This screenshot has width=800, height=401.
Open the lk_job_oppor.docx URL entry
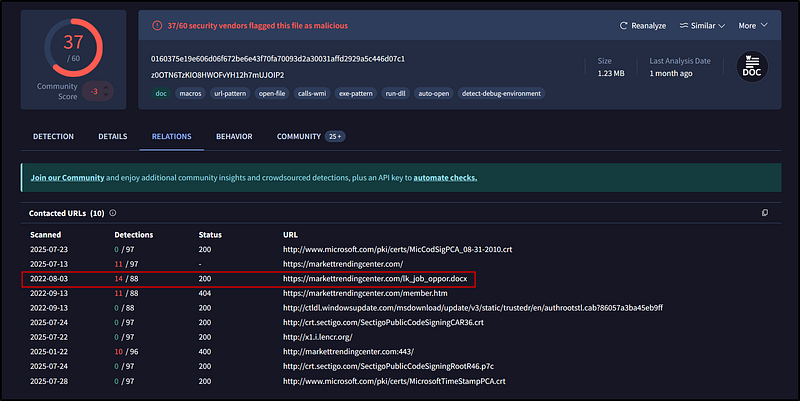pos(377,277)
